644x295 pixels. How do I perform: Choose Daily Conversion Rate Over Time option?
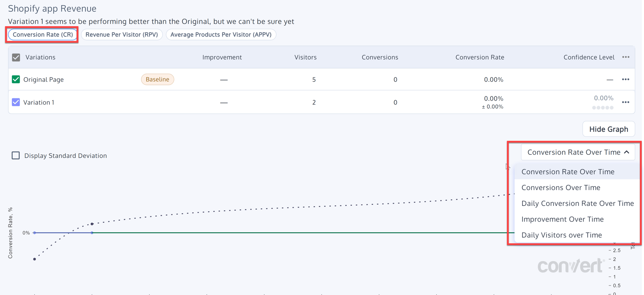click(x=577, y=203)
